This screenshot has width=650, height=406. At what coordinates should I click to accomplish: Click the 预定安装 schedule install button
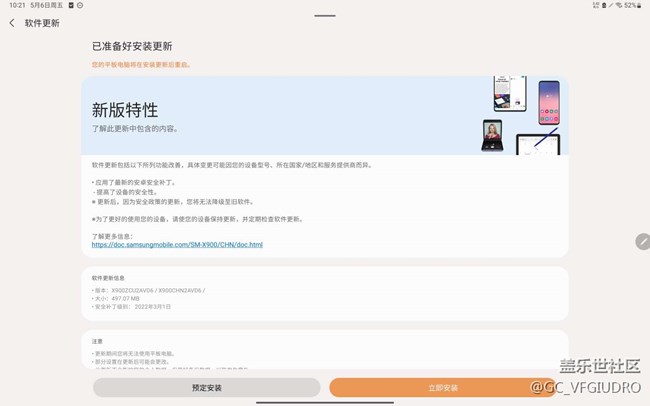pyautogui.click(x=207, y=387)
